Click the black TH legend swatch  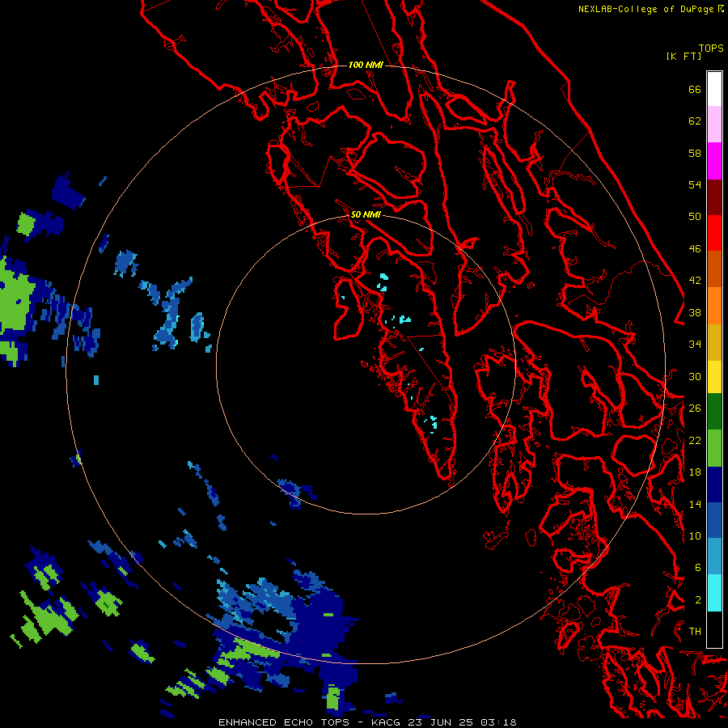tap(714, 629)
